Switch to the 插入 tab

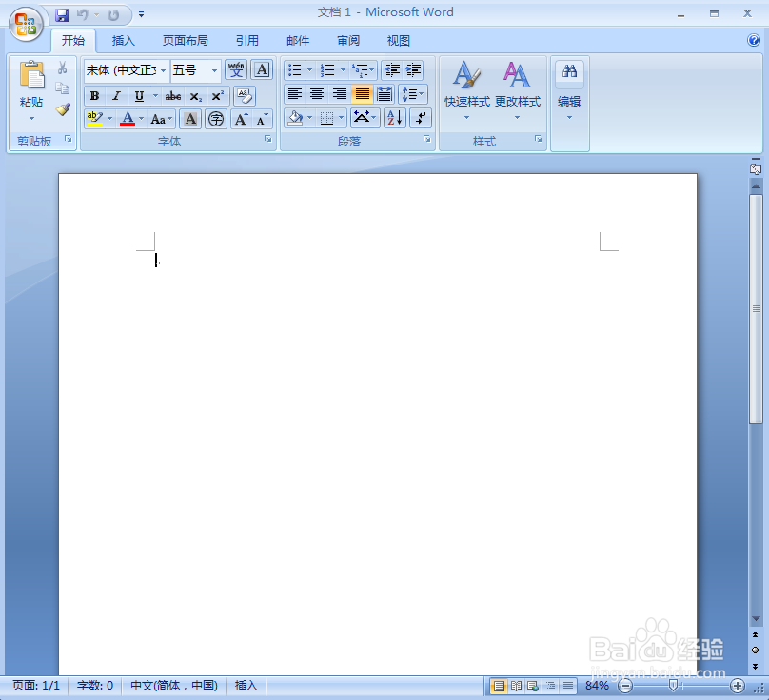123,41
